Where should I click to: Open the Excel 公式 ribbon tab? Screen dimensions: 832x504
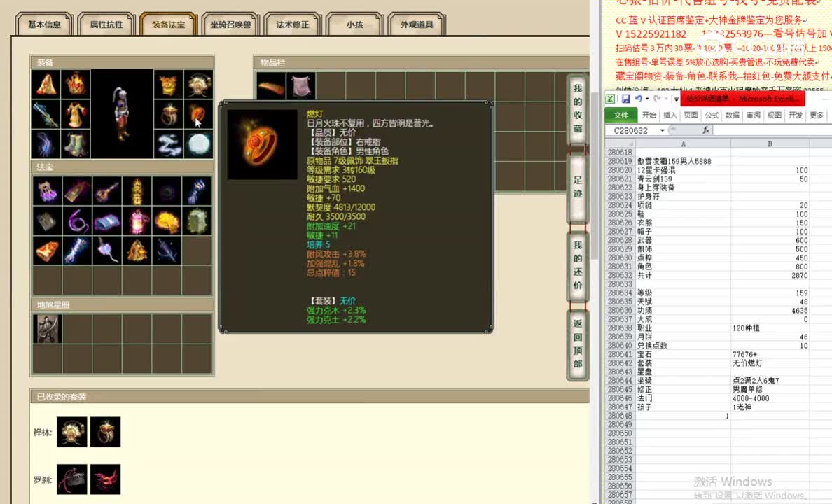pos(712,115)
